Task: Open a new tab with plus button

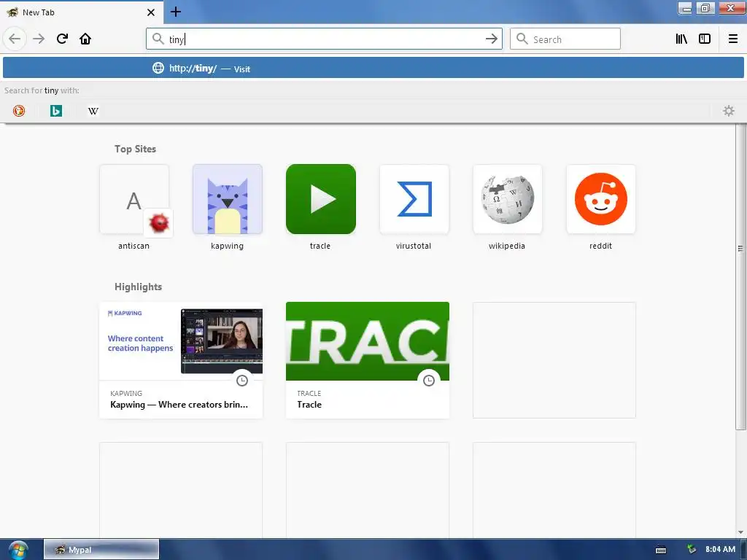Action: [x=175, y=12]
